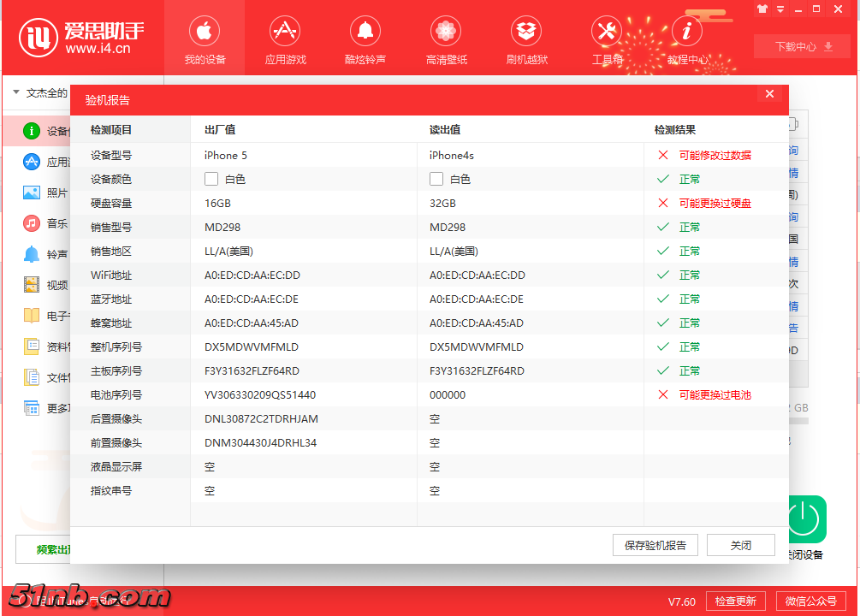Click the 检测项目 column header

[111, 130]
